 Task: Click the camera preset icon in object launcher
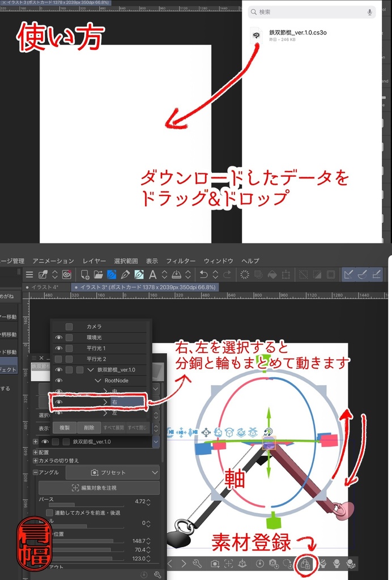[215, 564]
